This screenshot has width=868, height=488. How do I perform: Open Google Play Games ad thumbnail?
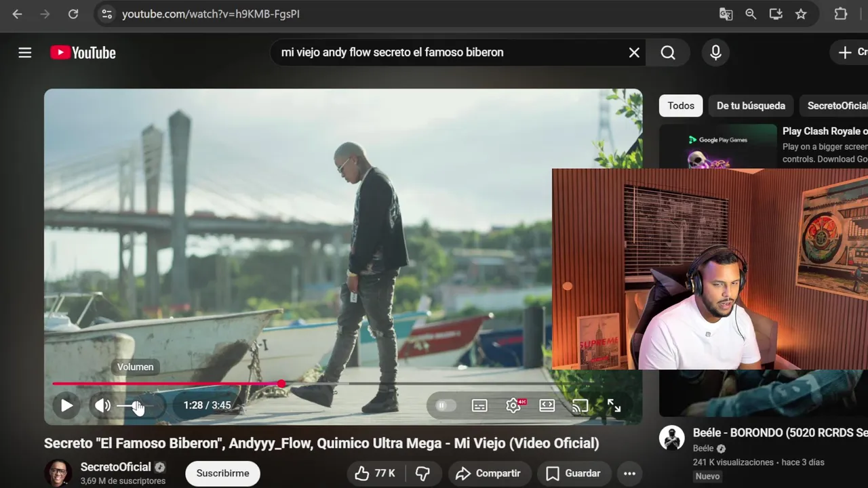pyautogui.click(x=718, y=146)
